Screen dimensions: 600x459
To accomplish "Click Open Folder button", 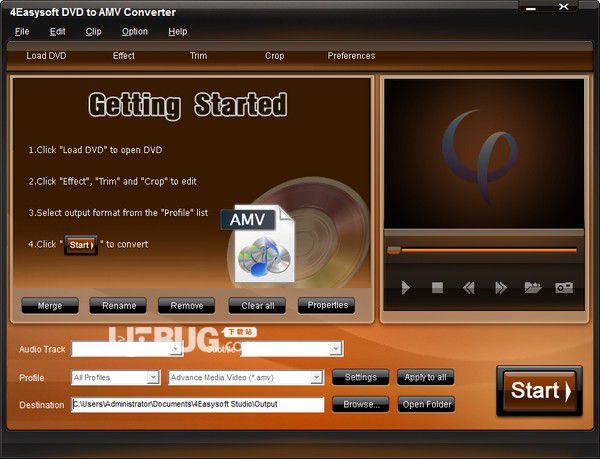I will click(x=426, y=404).
